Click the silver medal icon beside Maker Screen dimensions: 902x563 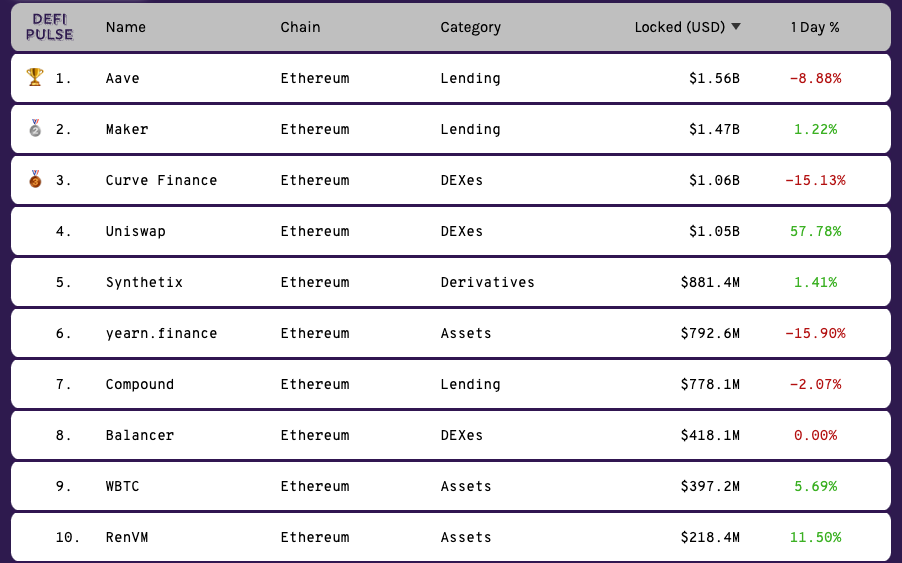coord(35,128)
